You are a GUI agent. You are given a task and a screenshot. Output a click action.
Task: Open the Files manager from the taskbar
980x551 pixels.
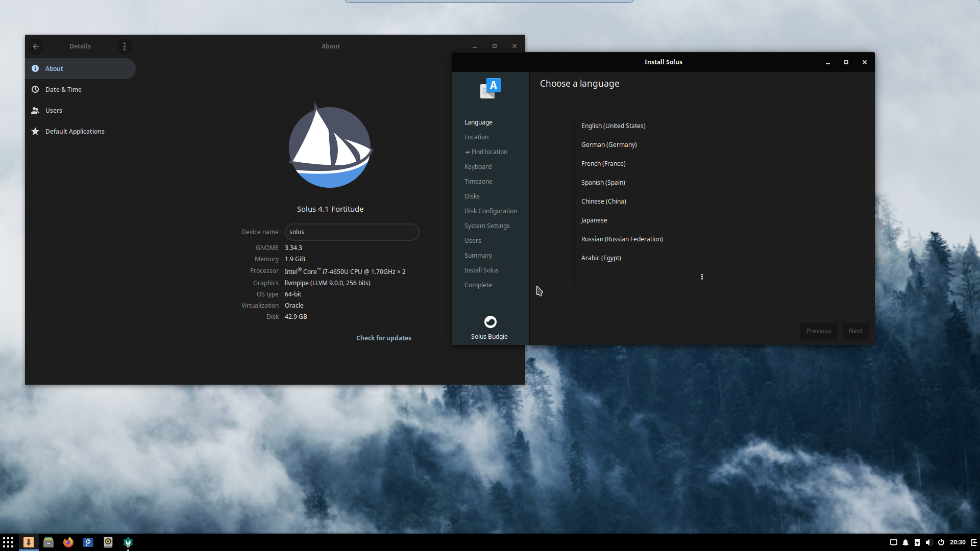pyautogui.click(x=48, y=542)
